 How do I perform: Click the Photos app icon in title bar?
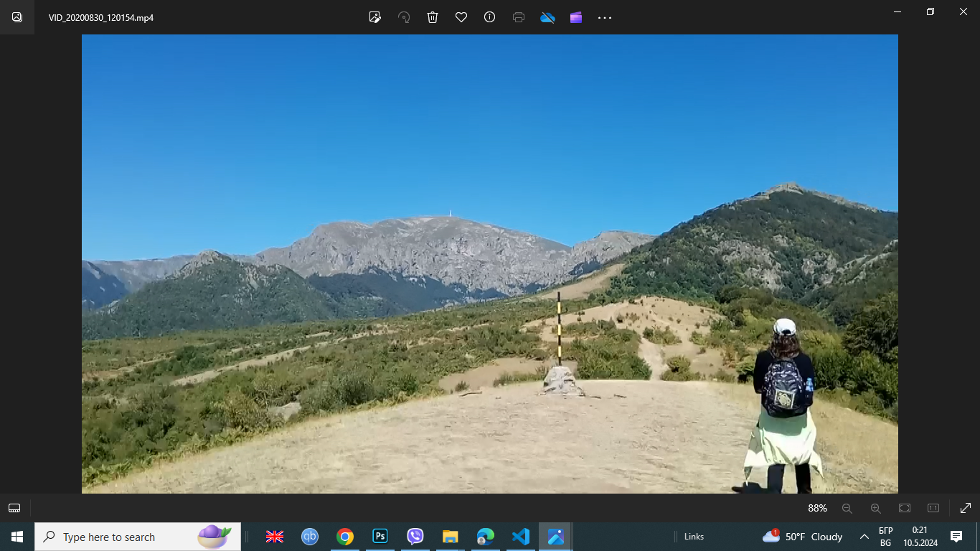pos(17,17)
